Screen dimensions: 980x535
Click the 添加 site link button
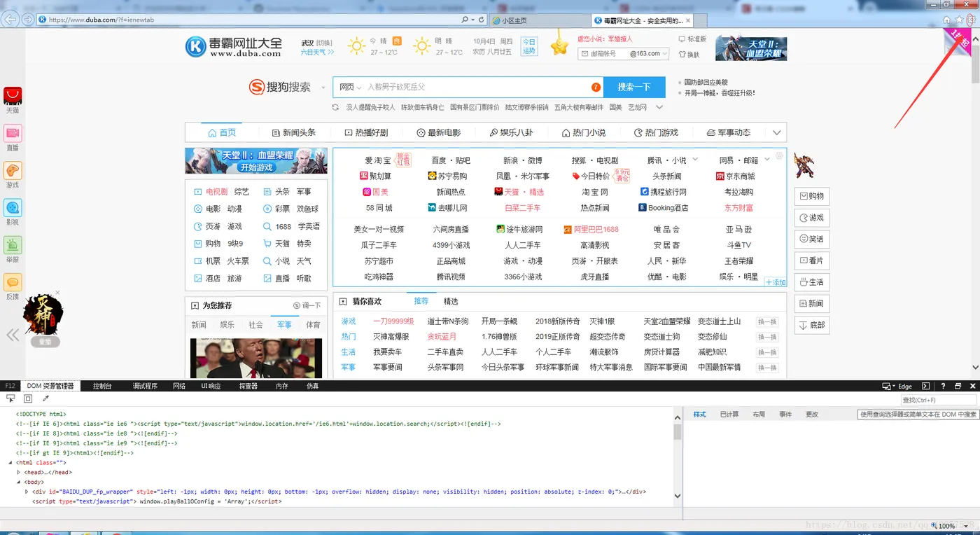tap(776, 282)
